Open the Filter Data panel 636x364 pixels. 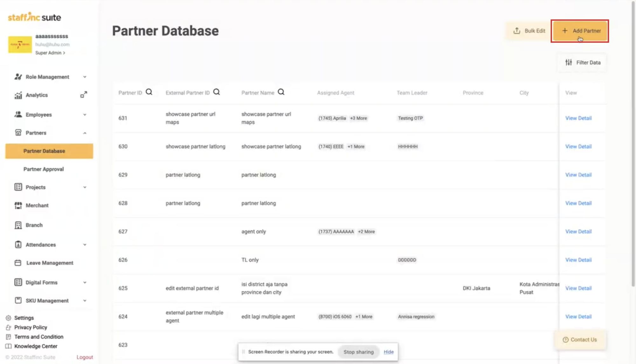[583, 63]
